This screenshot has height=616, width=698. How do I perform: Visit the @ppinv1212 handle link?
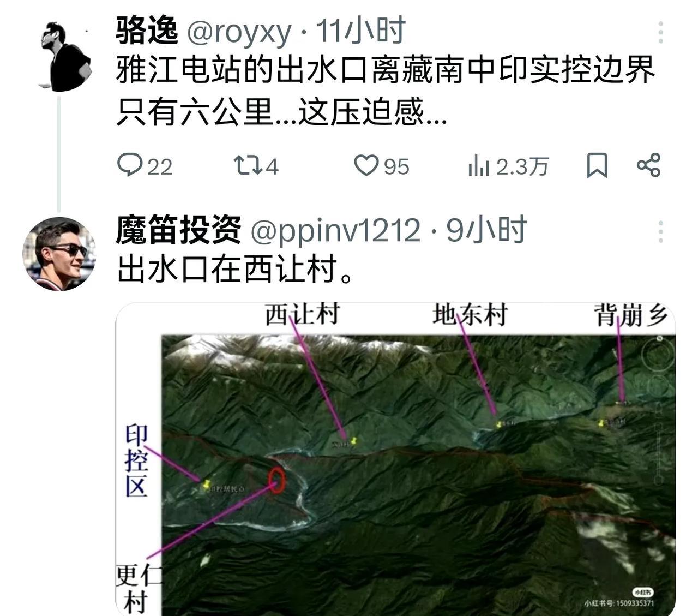pyautogui.click(x=335, y=231)
